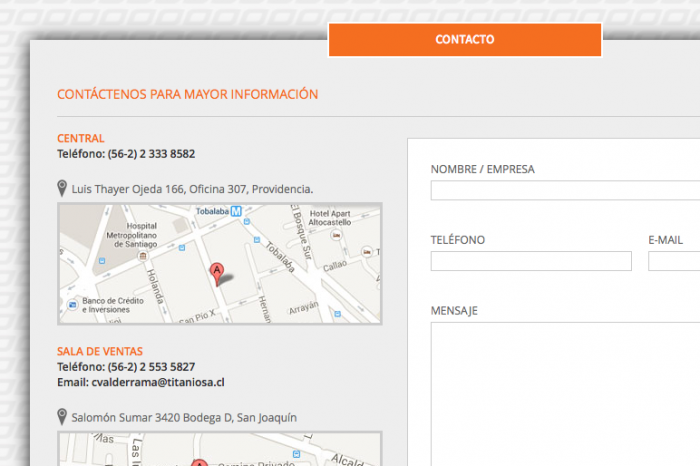
Task: Click the Salomón Sumar 3420 address text
Action: [x=184, y=417]
